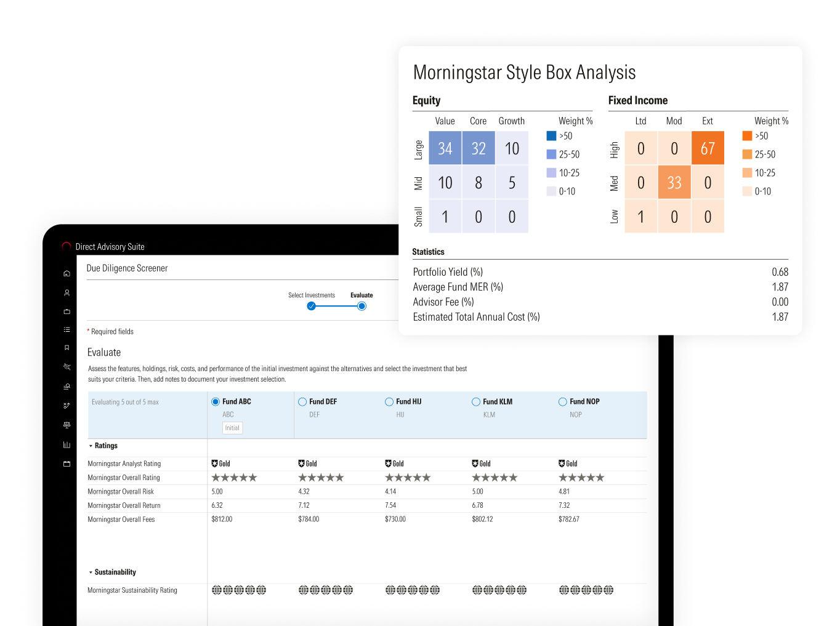Click the Portfolio Yield value 0.68
Screen dimensions: 840x626
click(x=780, y=272)
